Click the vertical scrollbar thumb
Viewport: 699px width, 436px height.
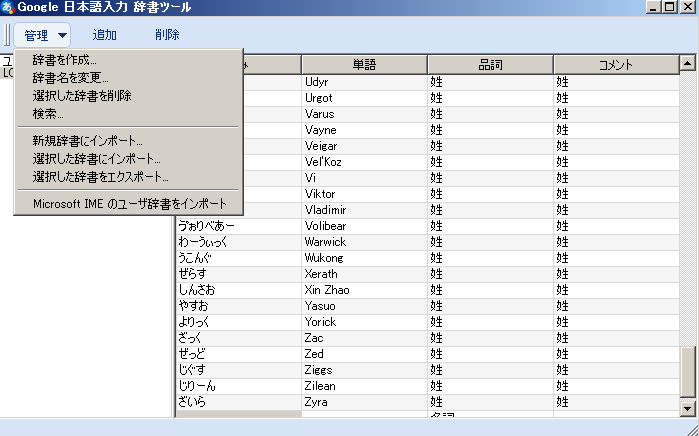pyautogui.click(x=687, y=372)
